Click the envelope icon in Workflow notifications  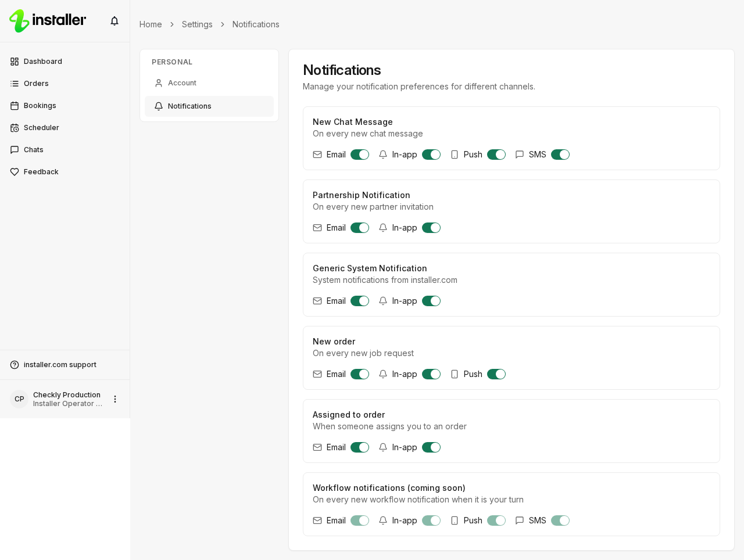[x=317, y=520]
